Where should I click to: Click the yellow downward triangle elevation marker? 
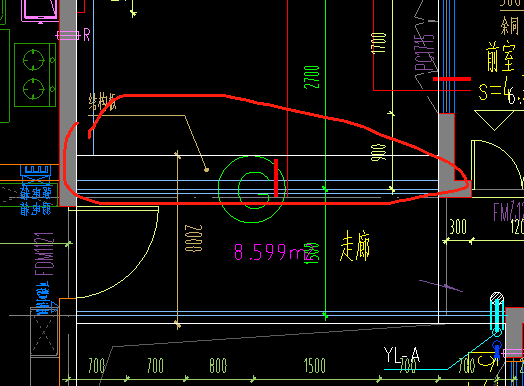494,120
